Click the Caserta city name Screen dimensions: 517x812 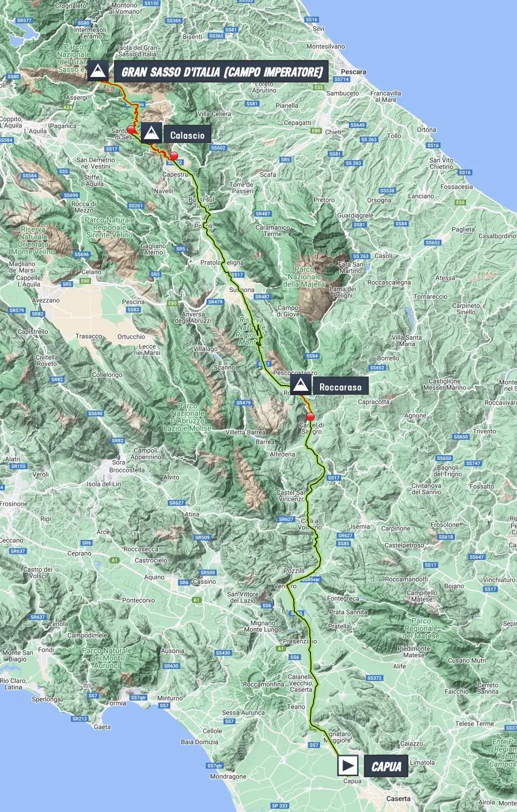click(398, 799)
